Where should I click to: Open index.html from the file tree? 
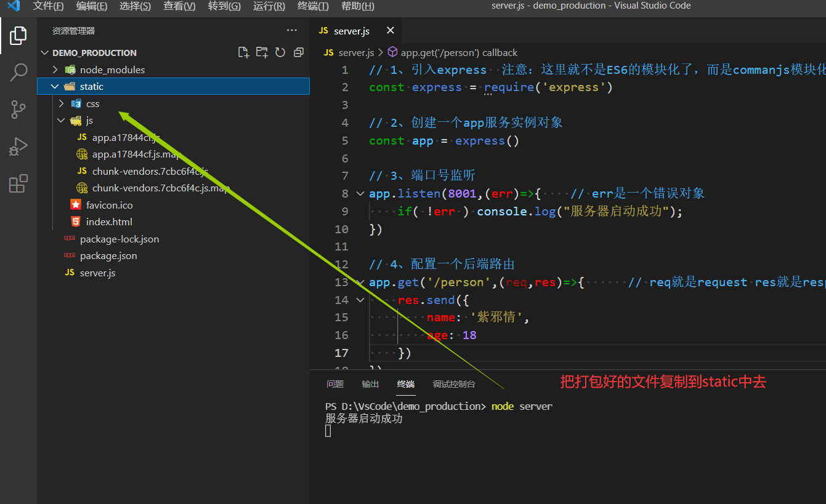[173, 222]
